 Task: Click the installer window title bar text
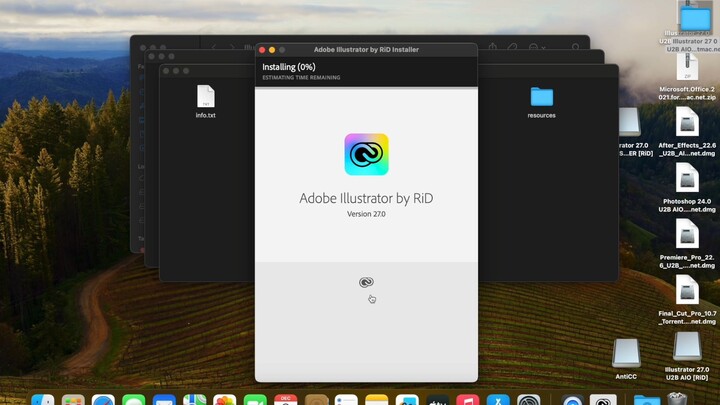tap(366, 50)
